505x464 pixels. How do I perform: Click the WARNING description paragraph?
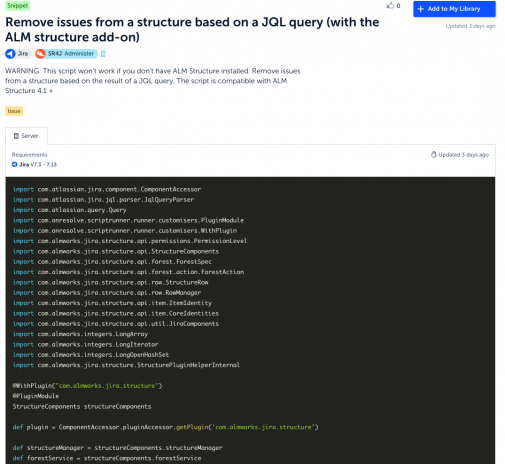point(153,81)
